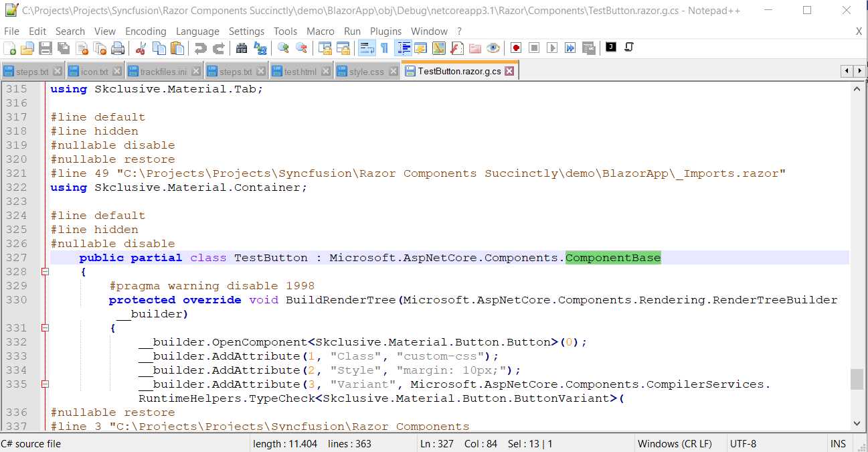Open Folder as Workspace icon
The image size is (868, 452).
click(x=475, y=48)
